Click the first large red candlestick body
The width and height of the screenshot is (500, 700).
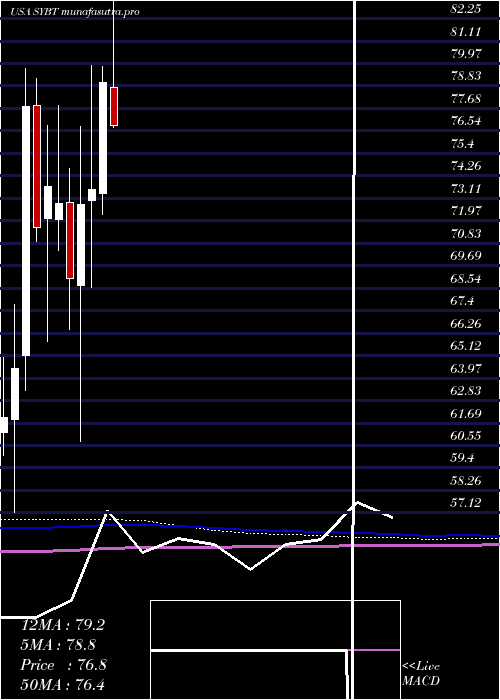coord(37,167)
